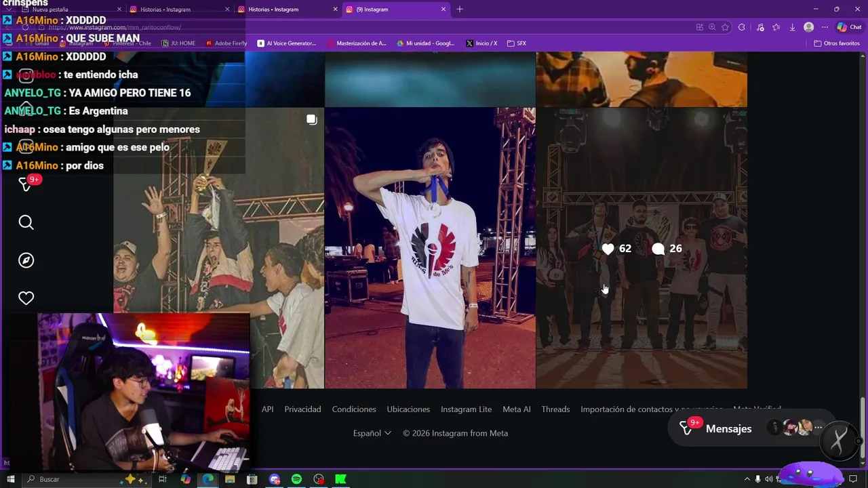The height and width of the screenshot is (488, 868).
Task: Open the Explore compass icon
Action: (x=26, y=260)
